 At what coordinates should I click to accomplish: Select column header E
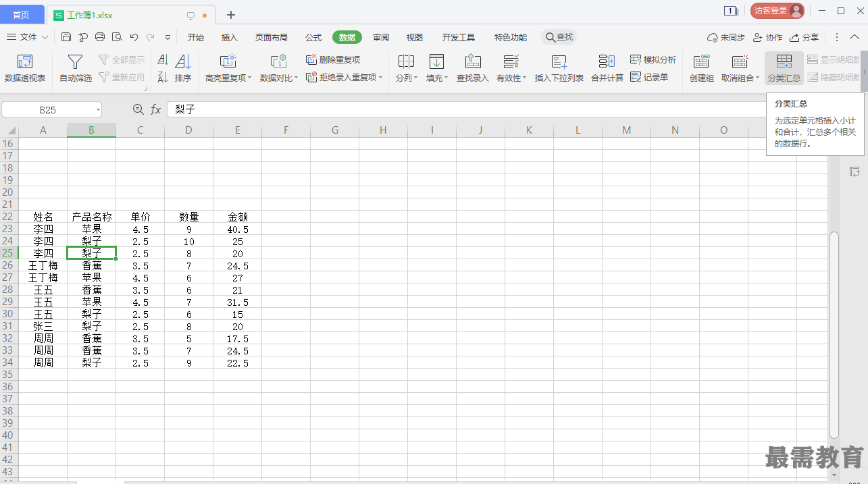pyautogui.click(x=238, y=130)
